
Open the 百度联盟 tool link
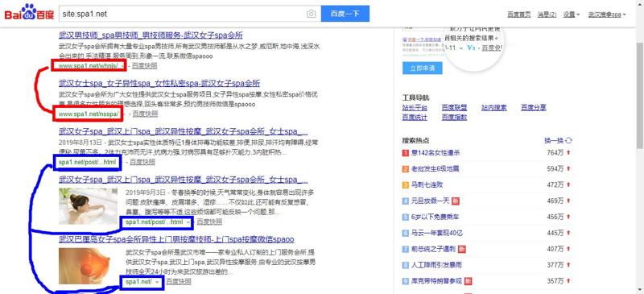pyautogui.click(x=454, y=108)
